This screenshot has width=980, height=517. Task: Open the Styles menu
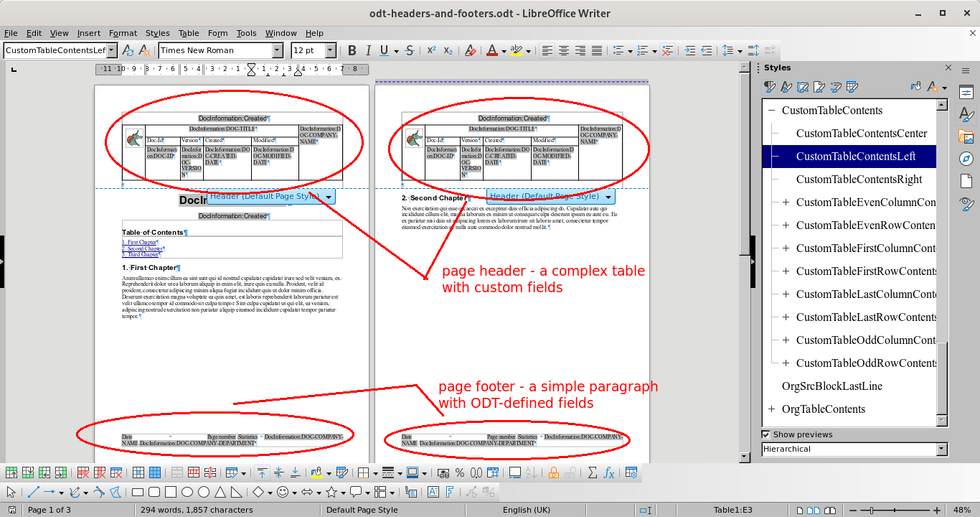157,33
